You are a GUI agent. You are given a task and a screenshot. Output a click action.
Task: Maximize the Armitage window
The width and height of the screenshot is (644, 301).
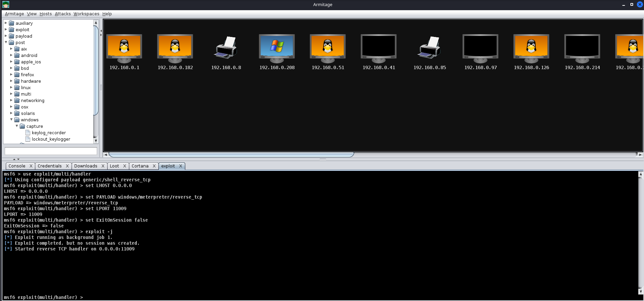[631, 4]
